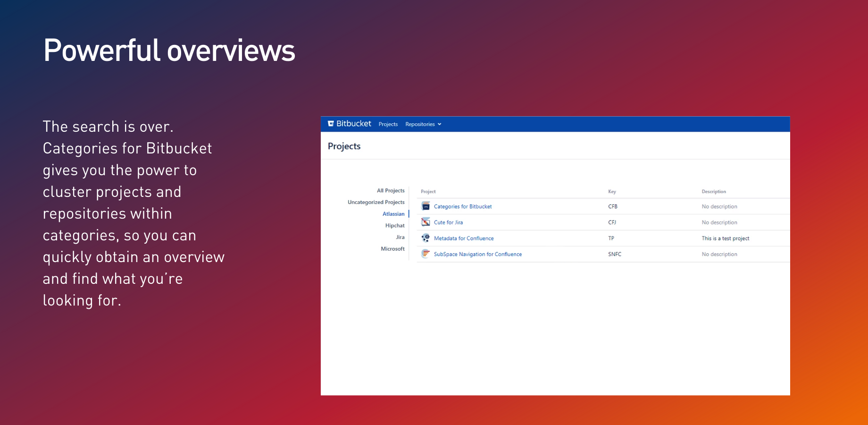Screen dimensions: 868x425
Task: Open the Categories for Bitbucket project
Action: (x=463, y=206)
